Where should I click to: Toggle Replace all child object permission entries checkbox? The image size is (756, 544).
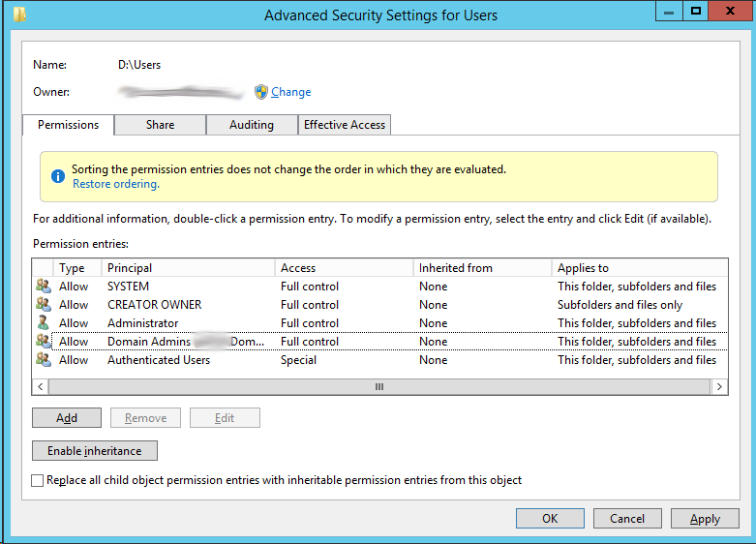(x=37, y=480)
